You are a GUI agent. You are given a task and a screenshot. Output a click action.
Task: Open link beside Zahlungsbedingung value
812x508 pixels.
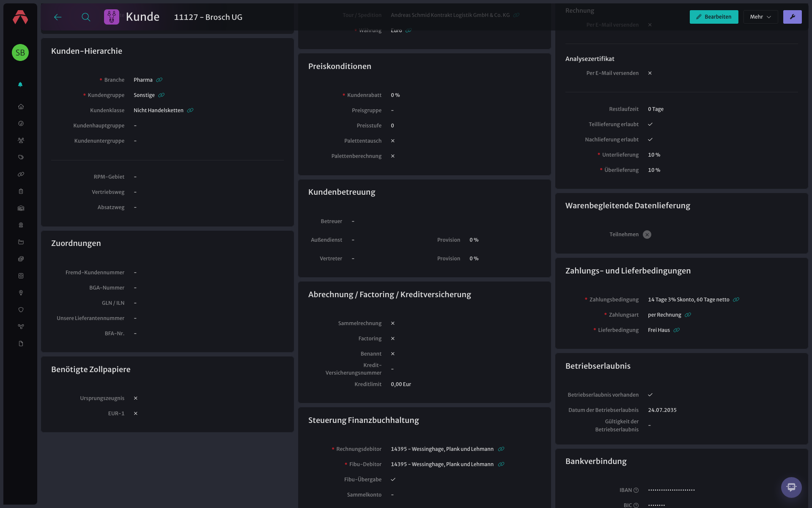(x=736, y=300)
